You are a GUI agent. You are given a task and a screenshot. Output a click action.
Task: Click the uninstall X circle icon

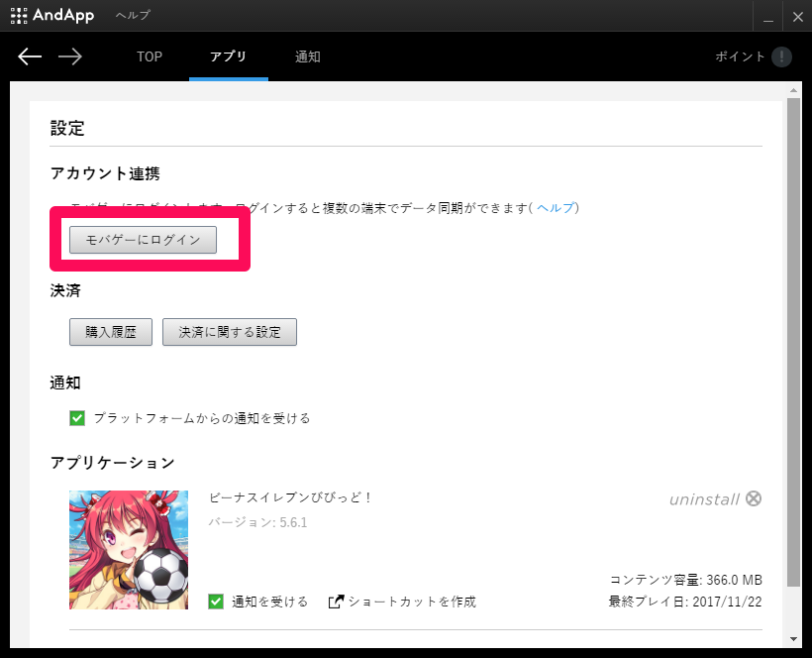click(754, 498)
